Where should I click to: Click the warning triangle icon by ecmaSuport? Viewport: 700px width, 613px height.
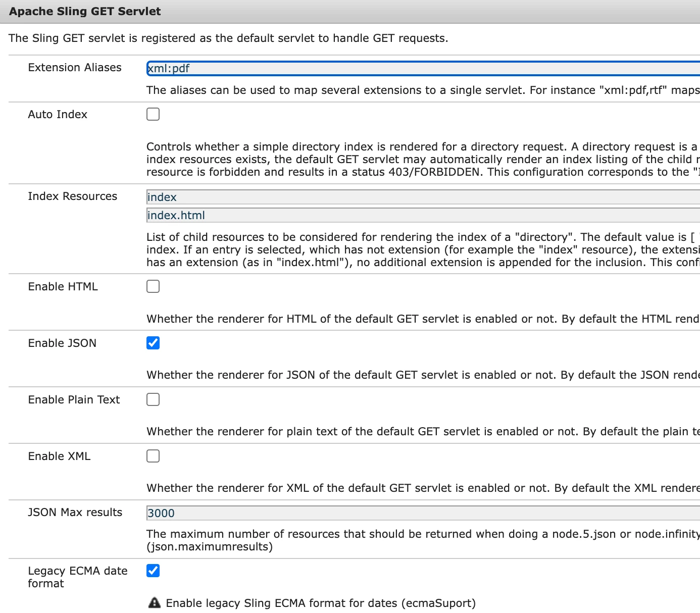tap(155, 602)
